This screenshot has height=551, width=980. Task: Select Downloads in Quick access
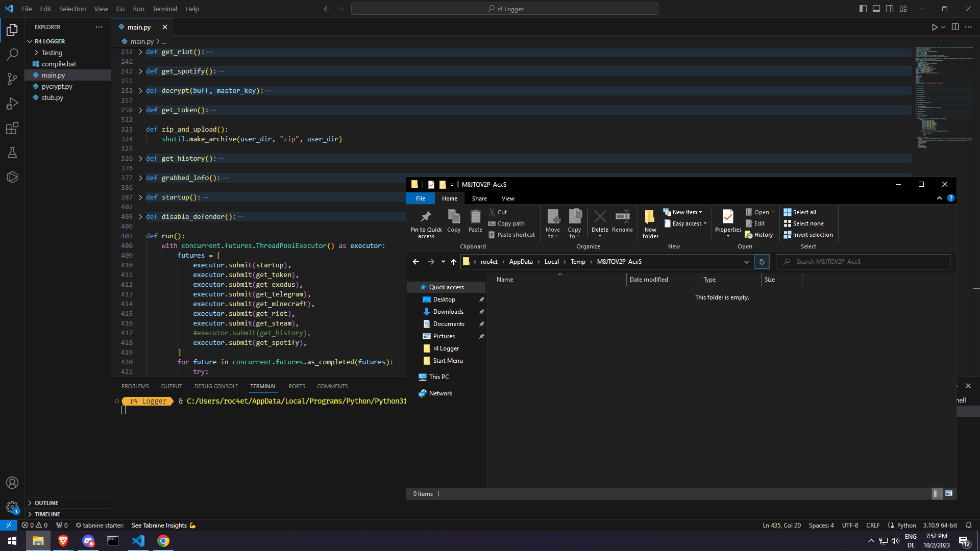point(448,312)
